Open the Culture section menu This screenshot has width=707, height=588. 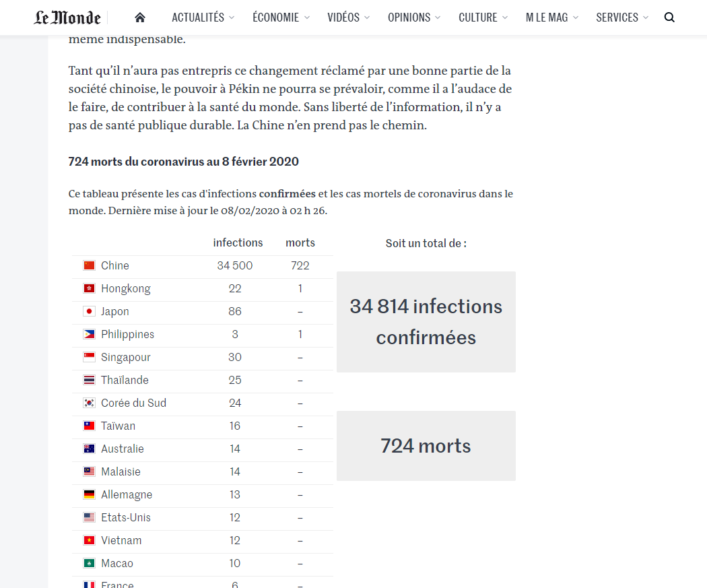click(483, 18)
